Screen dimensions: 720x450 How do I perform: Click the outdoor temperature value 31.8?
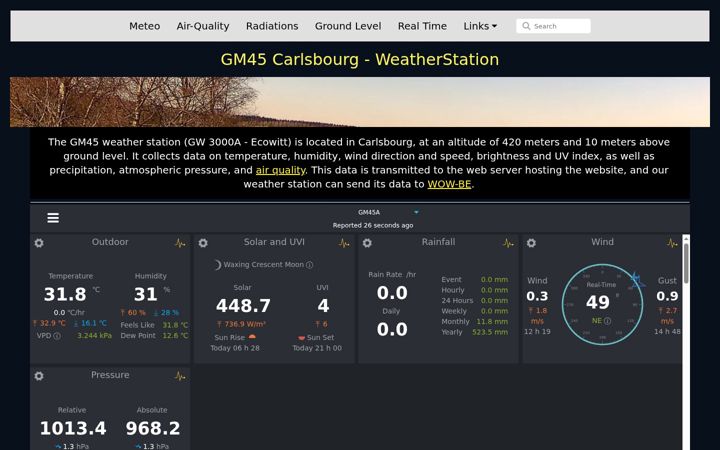pos(65,294)
